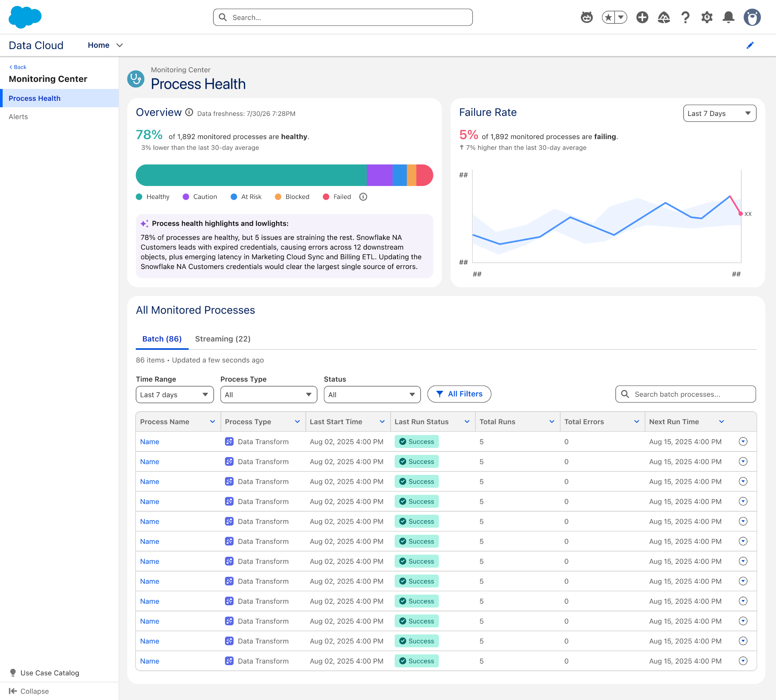The image size is (776, 700).
Task: Open the Setup gear menu
Action: [707, 17]
